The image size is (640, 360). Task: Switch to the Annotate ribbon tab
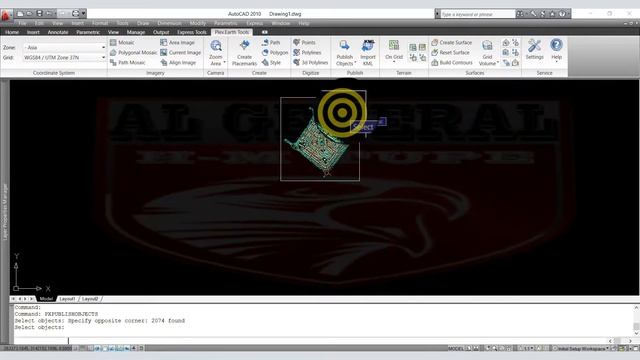[x=58, y=32]
